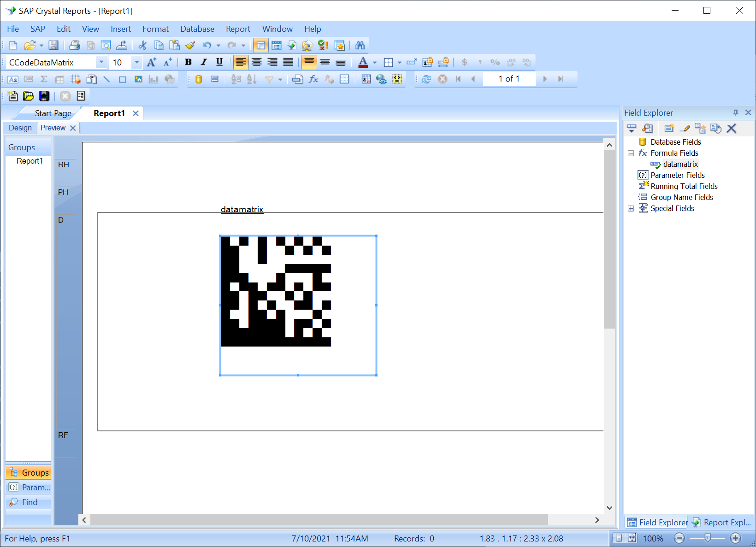The height and width of the screenshot is (547, 756).
Task: Toggle Align Center
Action: click(257, 62)
